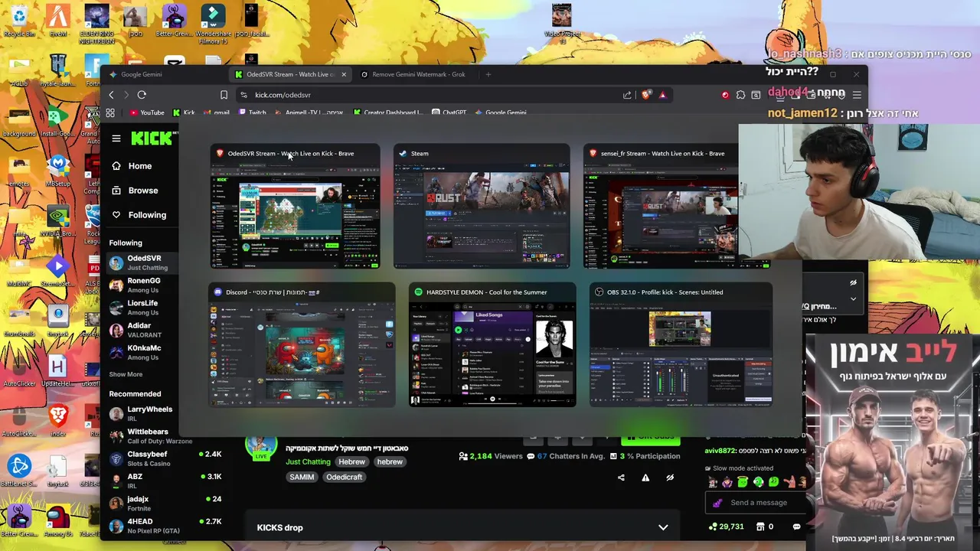Click the SAMIM tag
Viewport: 980px width, 551px height.
tap(302, 477)
